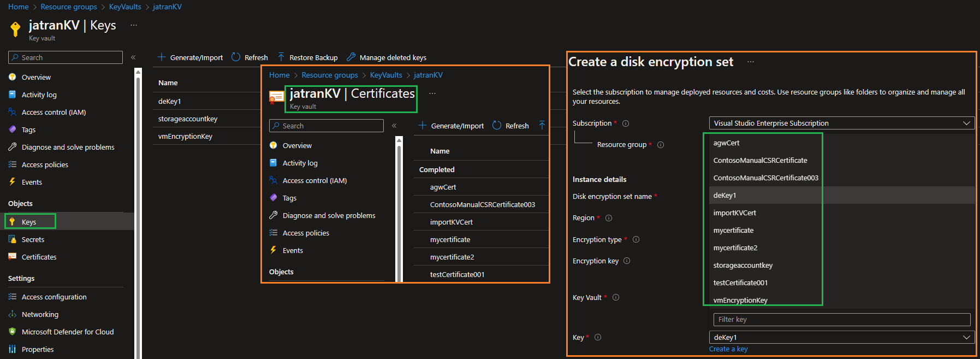
Task: Open Activity log in Certificates panel sidebar
Action: click(300, 163)
